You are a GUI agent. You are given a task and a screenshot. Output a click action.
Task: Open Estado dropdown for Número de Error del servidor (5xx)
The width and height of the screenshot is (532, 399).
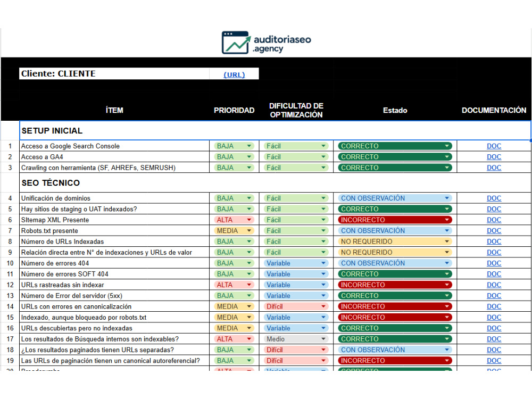pyautogui.click(x=395, y=296)
